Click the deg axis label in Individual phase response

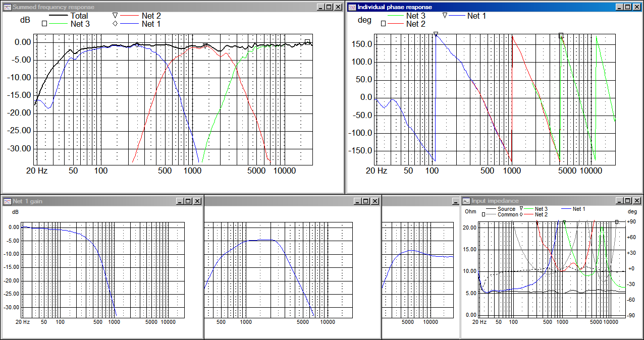point(364,20)
